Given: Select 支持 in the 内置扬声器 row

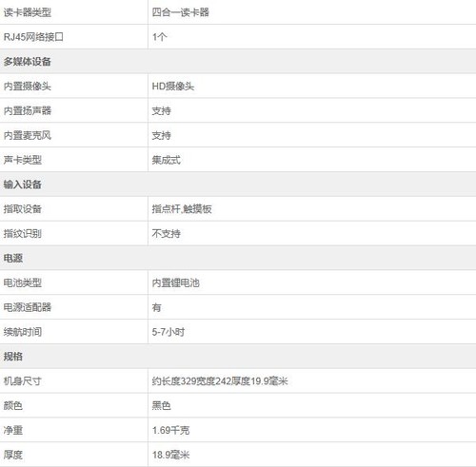Looking at the screenshot, I should tap(161, 110).
